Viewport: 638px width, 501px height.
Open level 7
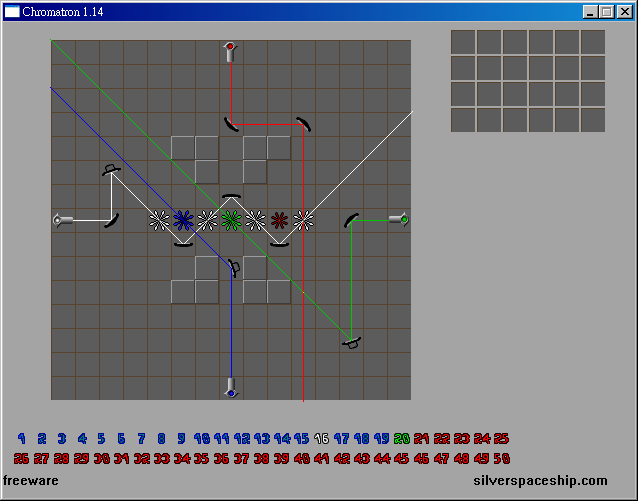pyautogui.click(x=141, y=438)
